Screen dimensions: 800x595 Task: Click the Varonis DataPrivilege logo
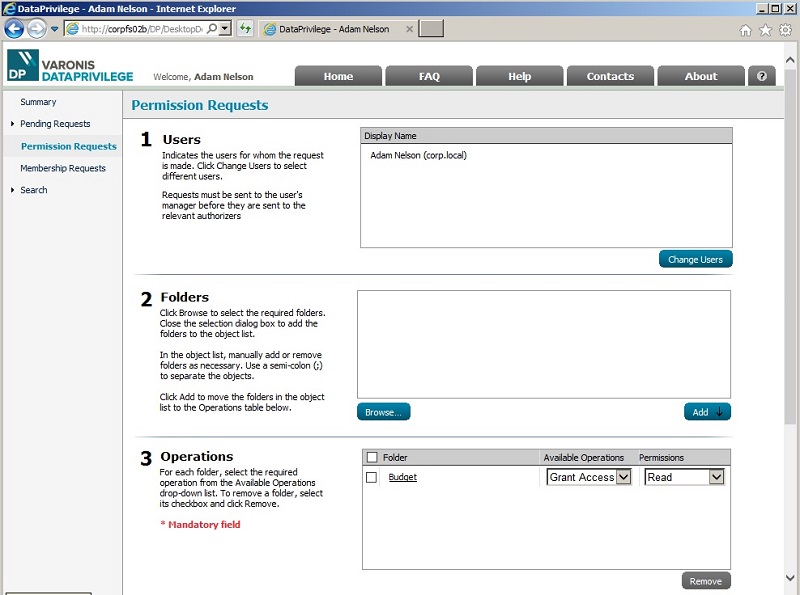(x=70, y=66)
